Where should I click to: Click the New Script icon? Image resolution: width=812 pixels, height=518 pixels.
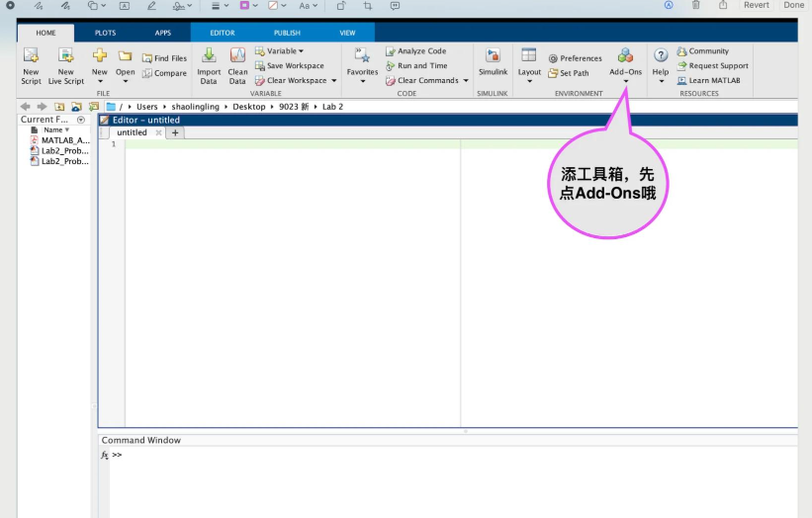pos(31,56)
